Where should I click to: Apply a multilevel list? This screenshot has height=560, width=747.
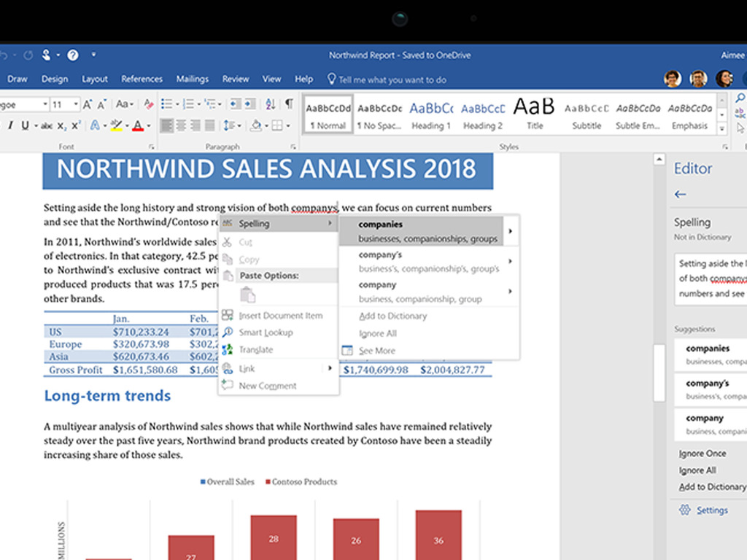[x=209, y=104]
